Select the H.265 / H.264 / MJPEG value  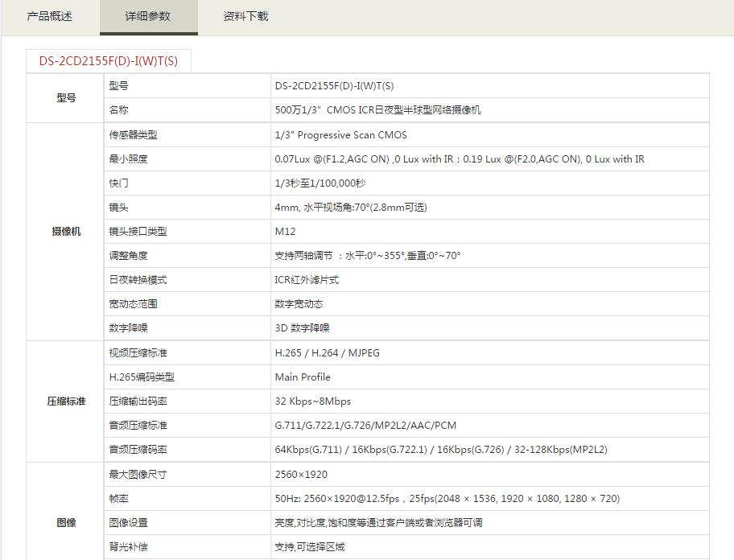(327, 353)
